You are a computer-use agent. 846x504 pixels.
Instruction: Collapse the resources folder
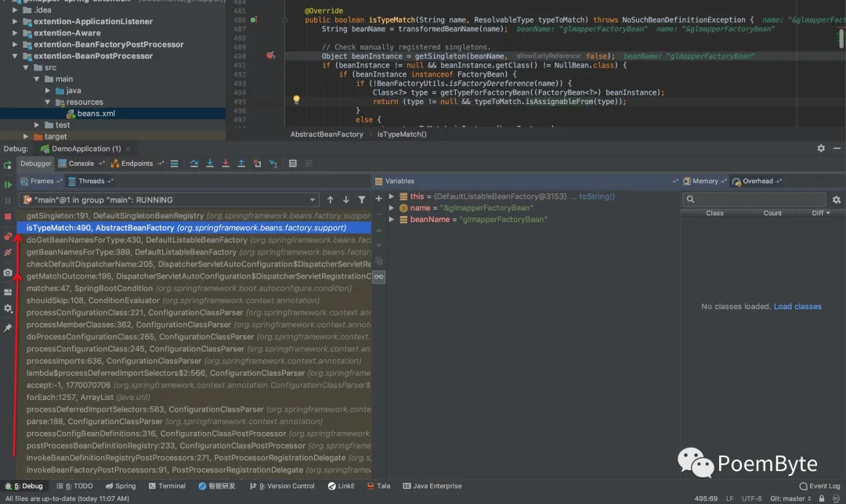point(48,102)
